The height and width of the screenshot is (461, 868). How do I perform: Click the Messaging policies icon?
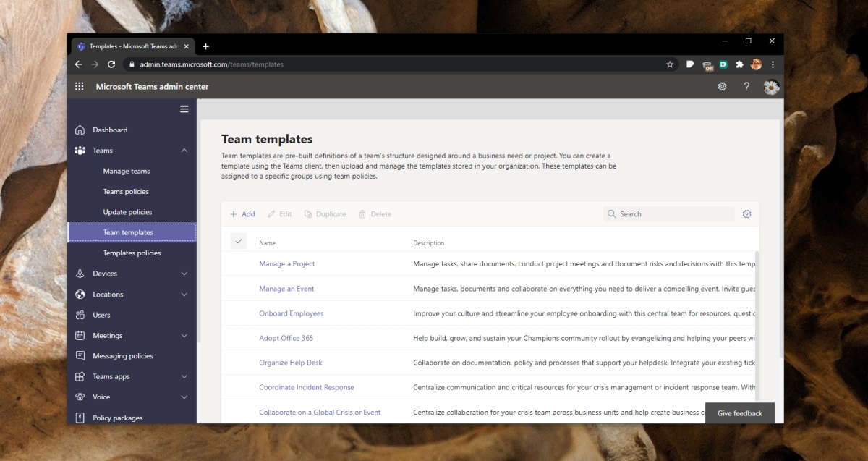pyautogui.click(x=80, y=356)
